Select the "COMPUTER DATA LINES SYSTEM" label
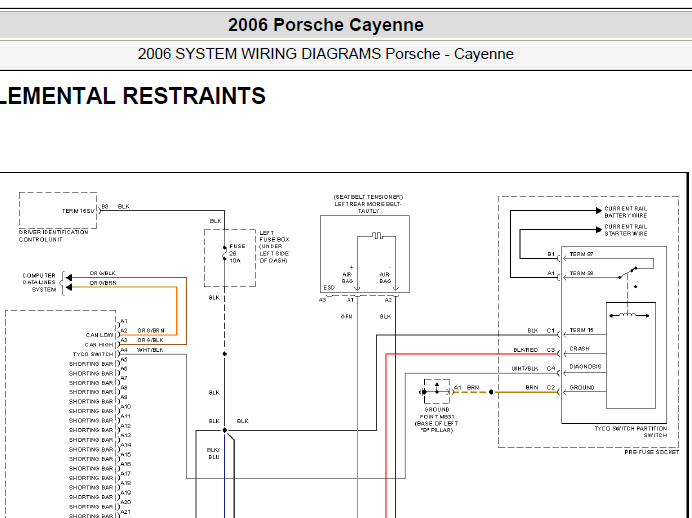This screenshot has height=518, width=692. coord(39,282)
